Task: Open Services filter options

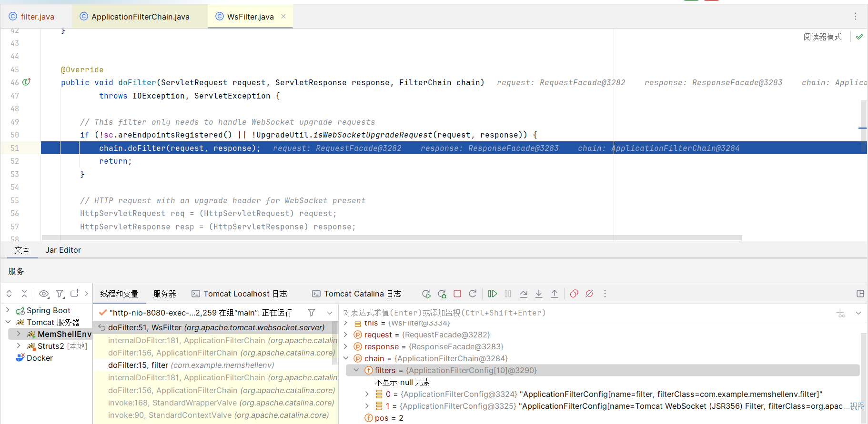Action: (60, 294)
